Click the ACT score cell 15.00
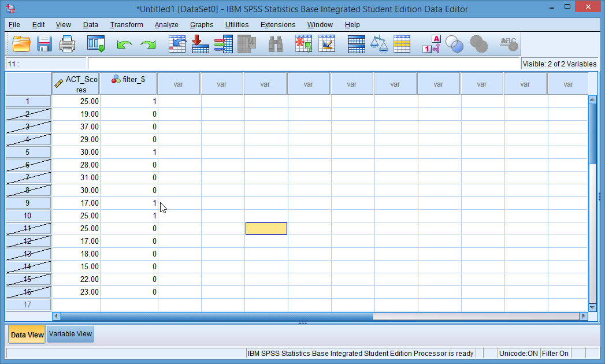605x364 pixels. coord(76,266)
